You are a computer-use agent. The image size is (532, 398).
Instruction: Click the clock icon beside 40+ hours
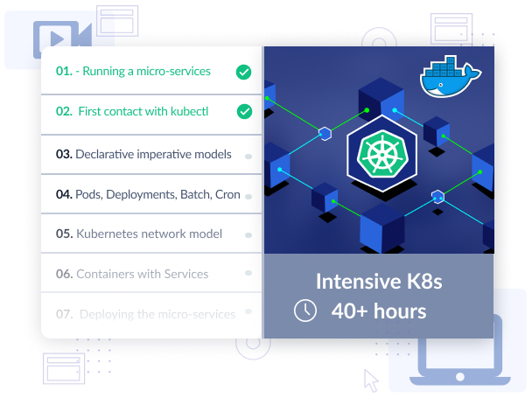click(x=305, y=311)
